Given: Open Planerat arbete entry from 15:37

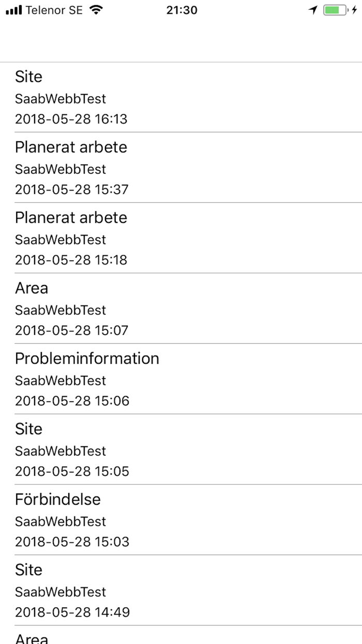Looking at the screenshot, I should coord(181,168).
